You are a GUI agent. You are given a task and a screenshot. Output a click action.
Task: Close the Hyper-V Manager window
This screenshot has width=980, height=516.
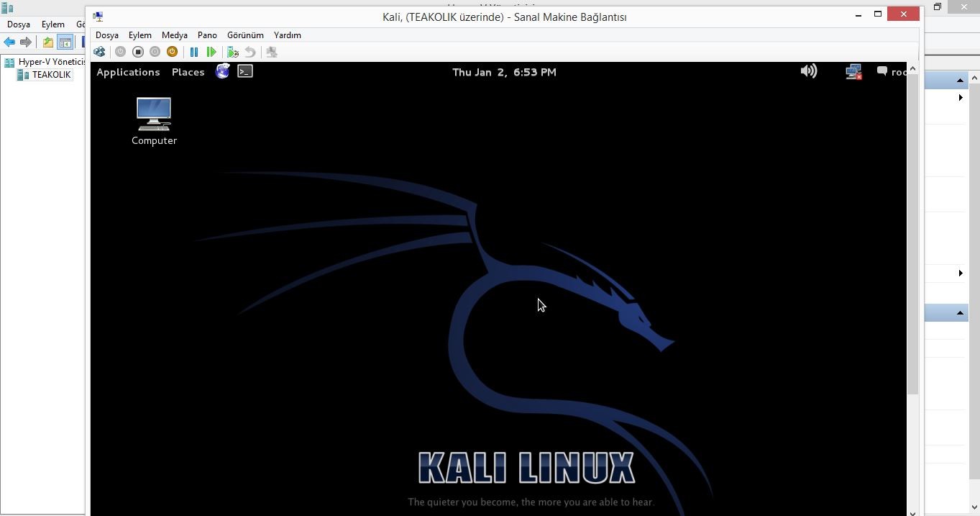point(963,7)
